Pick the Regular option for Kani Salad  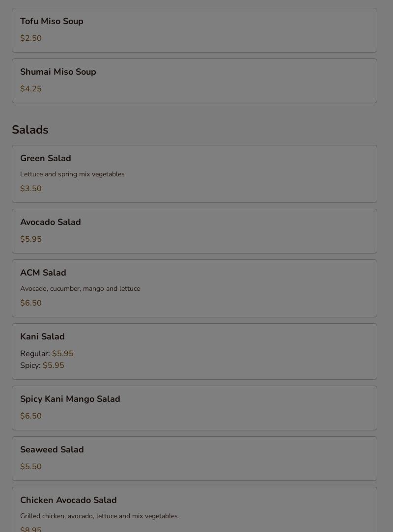click(47, 354)
